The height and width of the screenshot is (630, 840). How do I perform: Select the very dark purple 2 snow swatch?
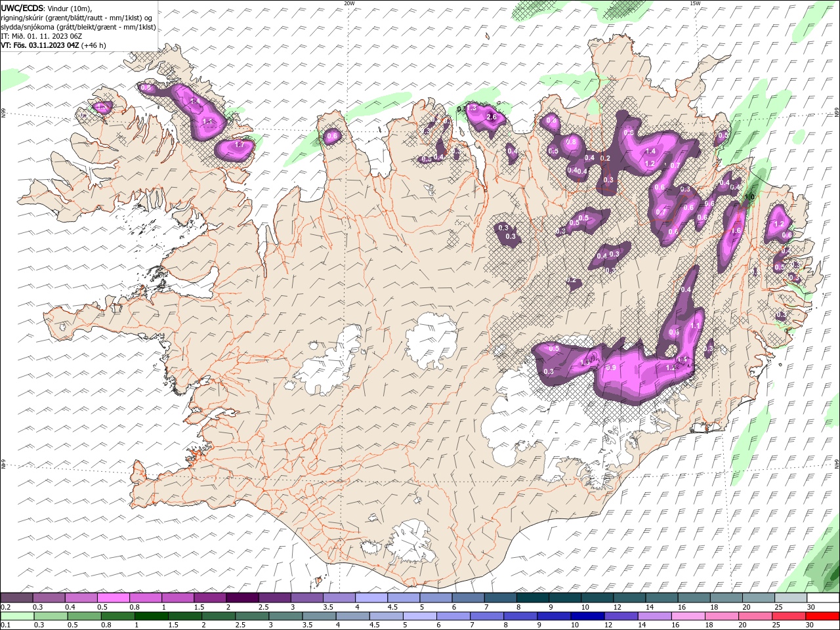241,597
